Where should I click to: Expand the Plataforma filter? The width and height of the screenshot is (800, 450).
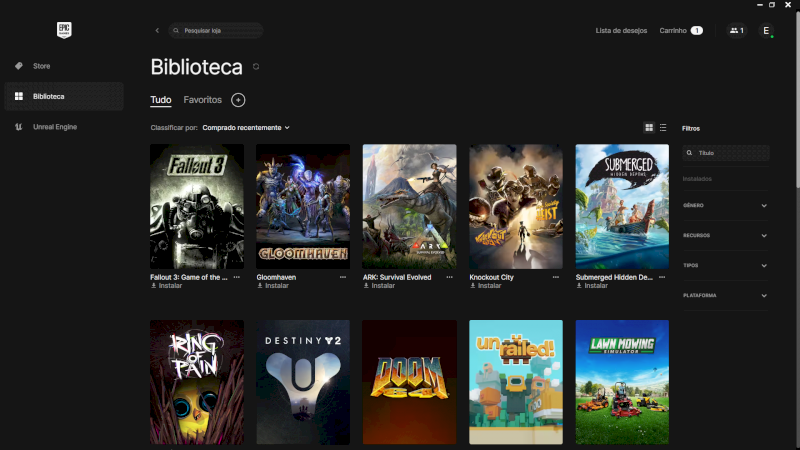725,295
